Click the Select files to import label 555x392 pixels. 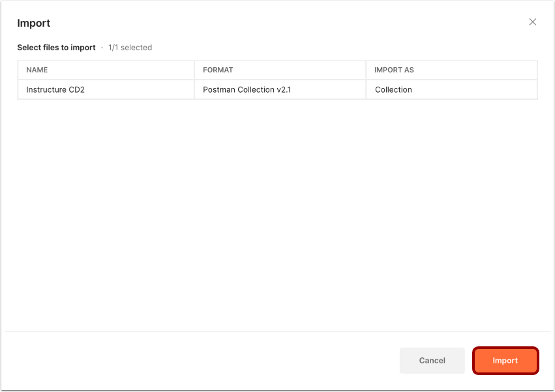tap(56, 47)
